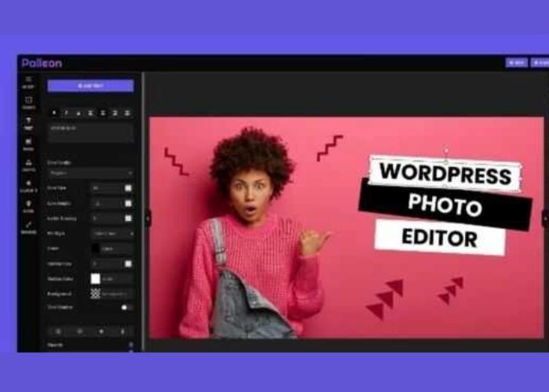Pick the white Outline Color swatch

point(95,279)
